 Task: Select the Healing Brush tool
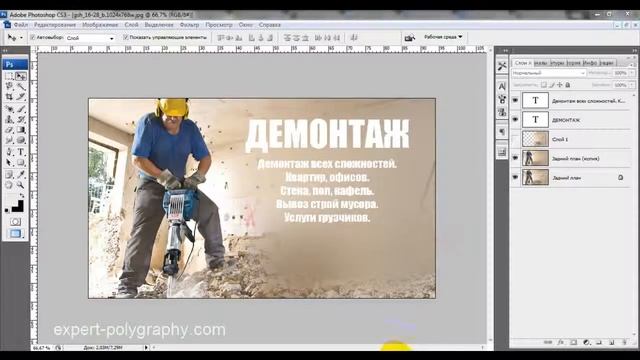9,109
